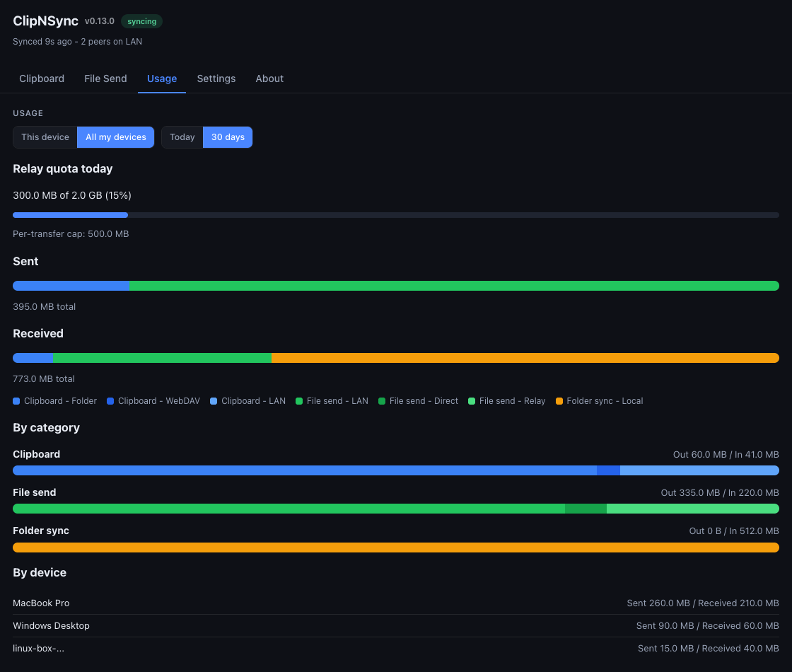Click the '395.0 MB total' label
The height and width of the screenshot is (672, 792).
point(44,307)
